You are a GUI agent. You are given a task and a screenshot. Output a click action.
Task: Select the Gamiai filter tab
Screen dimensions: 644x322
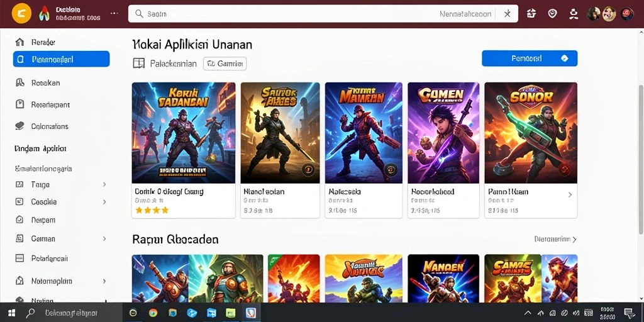click(225, 64)
